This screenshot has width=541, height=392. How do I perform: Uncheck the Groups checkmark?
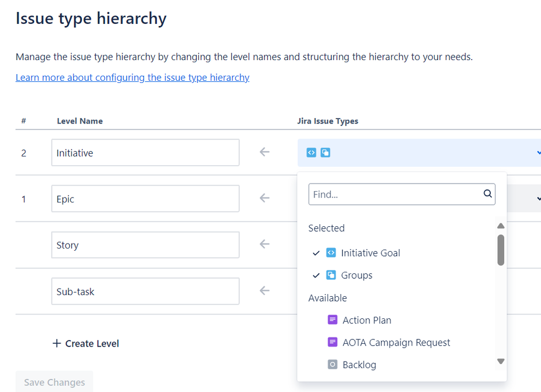(x=316, y=276)
